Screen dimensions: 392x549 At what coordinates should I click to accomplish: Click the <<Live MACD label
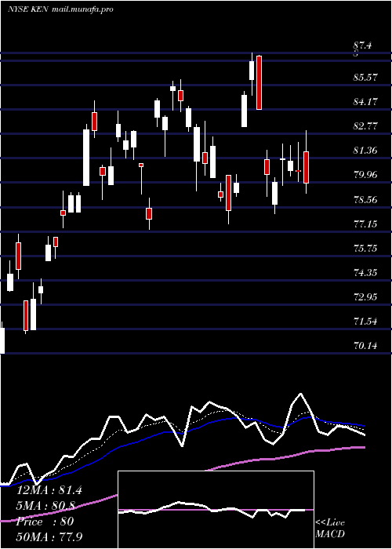point(330,529)
